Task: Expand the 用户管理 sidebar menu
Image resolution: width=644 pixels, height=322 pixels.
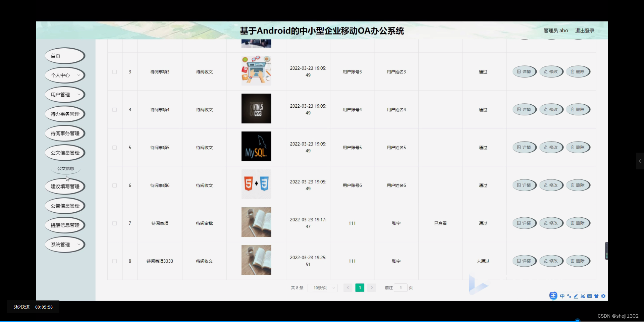Action: click(64, 94)
